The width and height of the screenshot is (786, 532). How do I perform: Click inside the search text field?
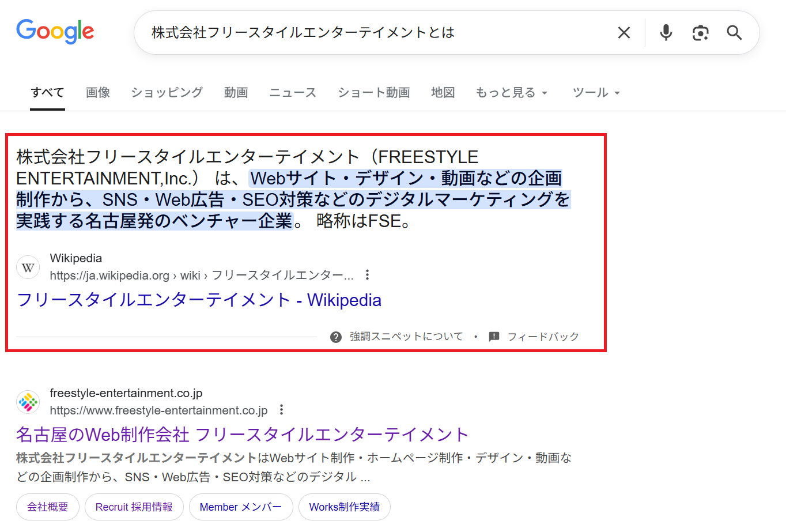tap(369, 33)
